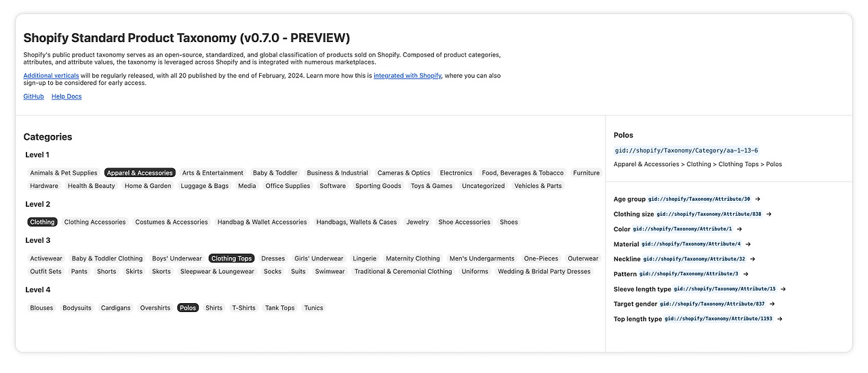Select Wedding & Bridal Party Dresses
This screenshot has height=373, width=868.
[545, 271]
